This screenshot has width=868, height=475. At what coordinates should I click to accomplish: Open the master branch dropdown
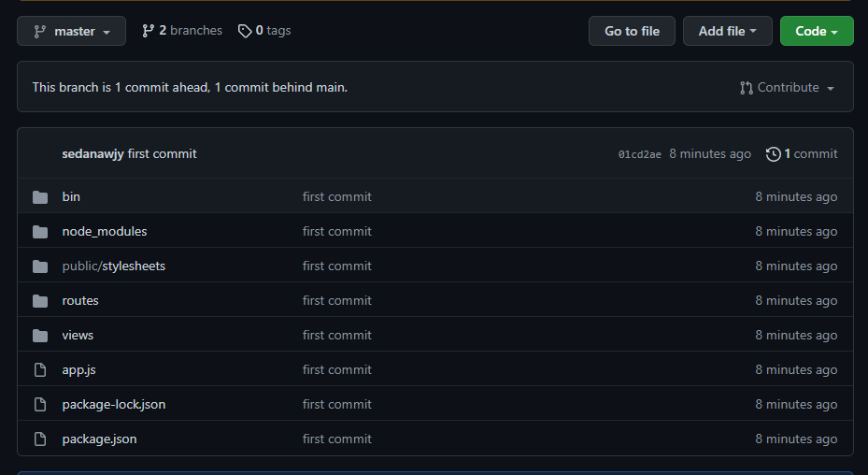click(x=72, y=31)
